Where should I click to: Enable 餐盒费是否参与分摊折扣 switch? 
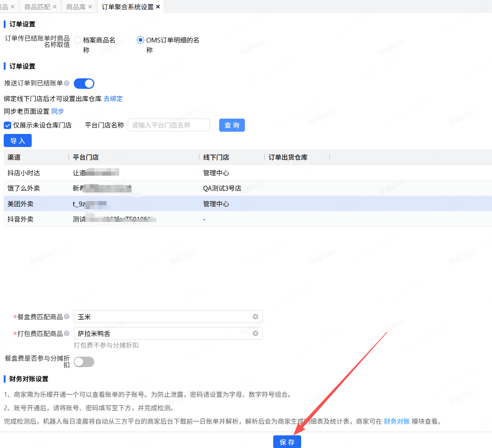coord(84,362)
